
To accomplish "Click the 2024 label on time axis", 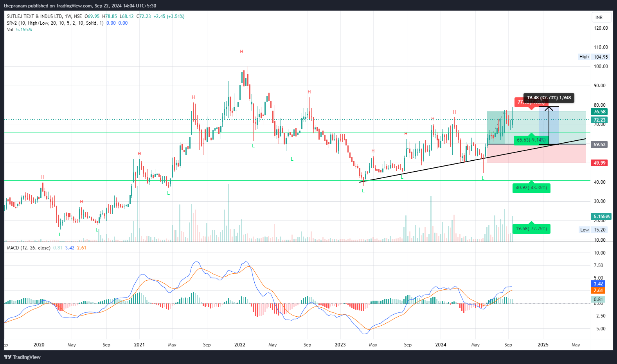I will [x=441, y=345].
